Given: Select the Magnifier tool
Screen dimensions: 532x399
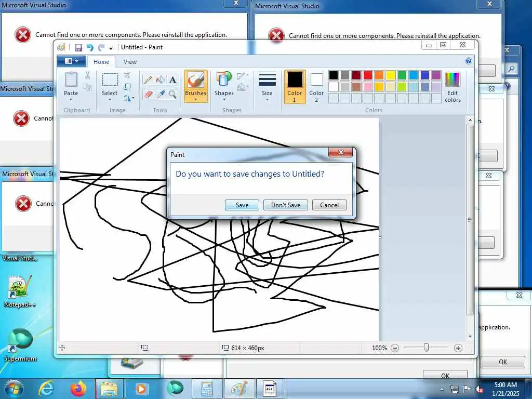Looking at the screenshot, I should (x=172, y=94).
